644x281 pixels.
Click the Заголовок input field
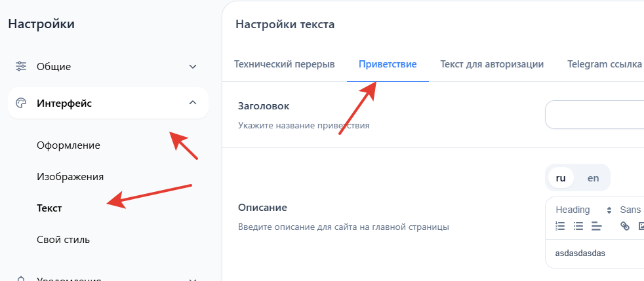[x=594, y=115]
